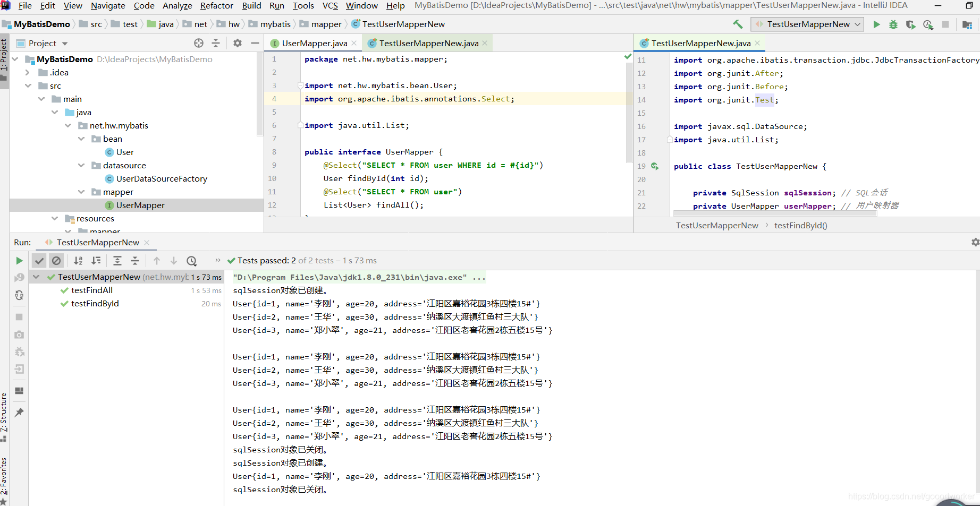The height and width of the screenshot is (506, 980).
Task: Collapse the src folder
Action: pyautogui.click(x=28, y=85)
